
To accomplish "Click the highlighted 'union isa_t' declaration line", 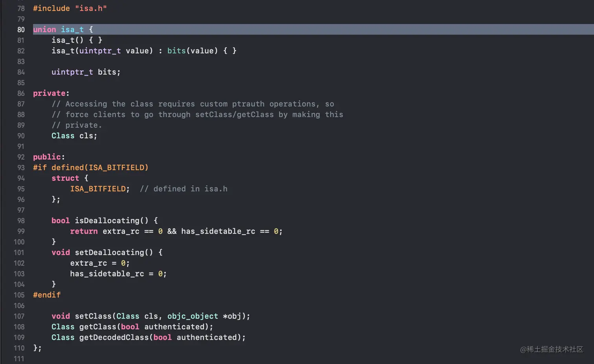I will (63, 29).
